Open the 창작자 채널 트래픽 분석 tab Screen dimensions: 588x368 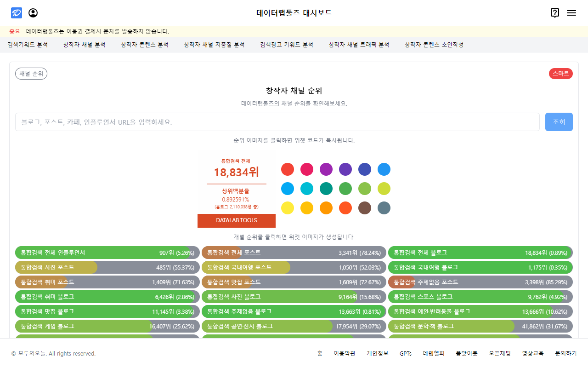[x=358, y=44]
